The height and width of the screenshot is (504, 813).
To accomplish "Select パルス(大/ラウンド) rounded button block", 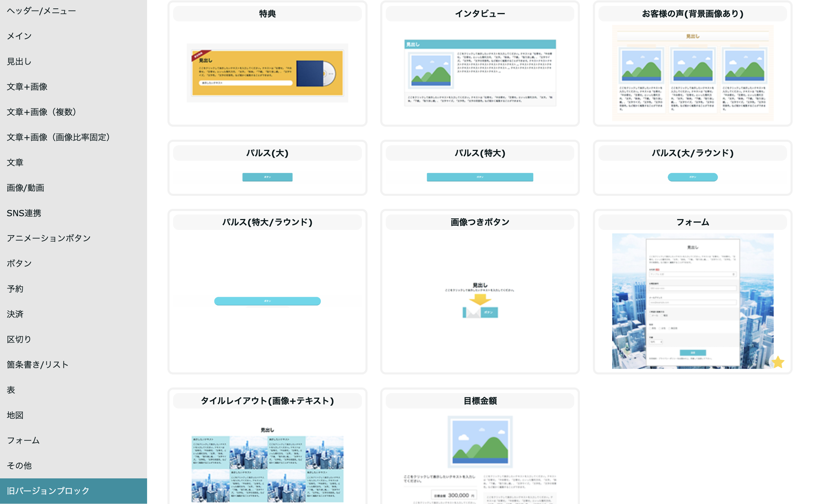I will point(692,177).
